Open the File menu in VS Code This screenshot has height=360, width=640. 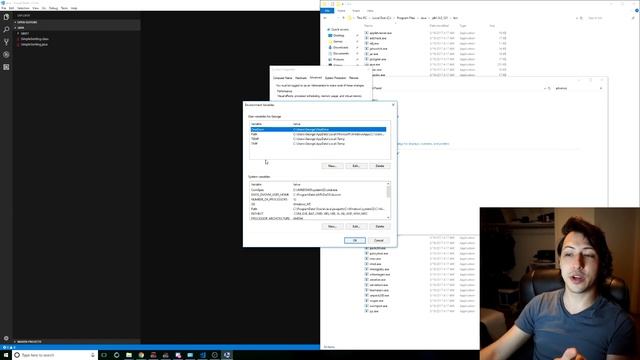point(4,8)
